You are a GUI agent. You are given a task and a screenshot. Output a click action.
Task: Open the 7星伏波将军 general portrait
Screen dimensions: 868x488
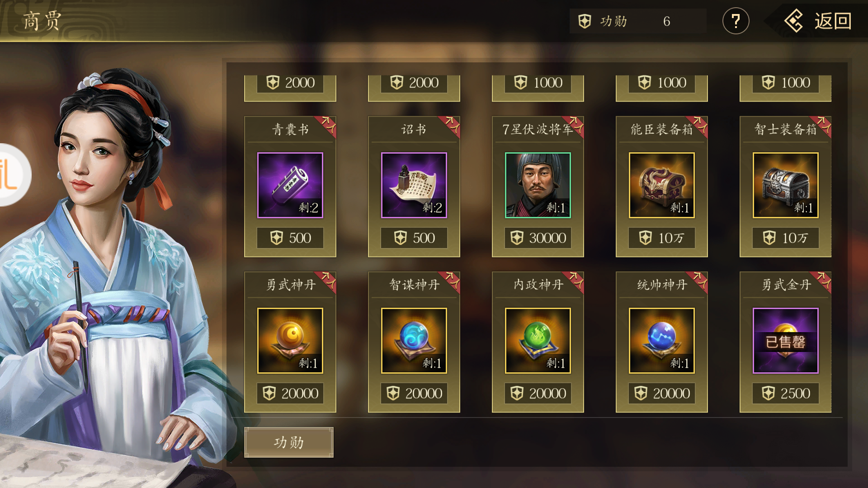(538, 185)
